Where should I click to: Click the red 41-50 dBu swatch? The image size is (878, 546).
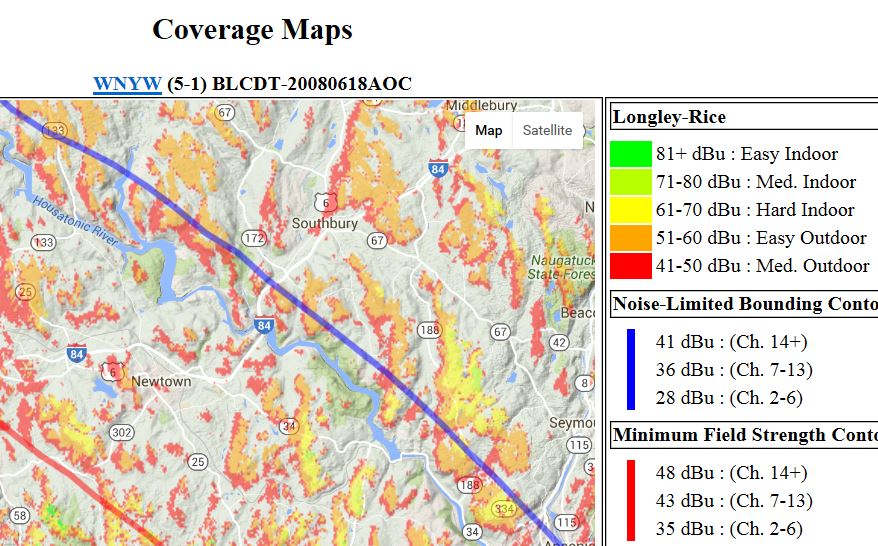click(x=630, y=266)
